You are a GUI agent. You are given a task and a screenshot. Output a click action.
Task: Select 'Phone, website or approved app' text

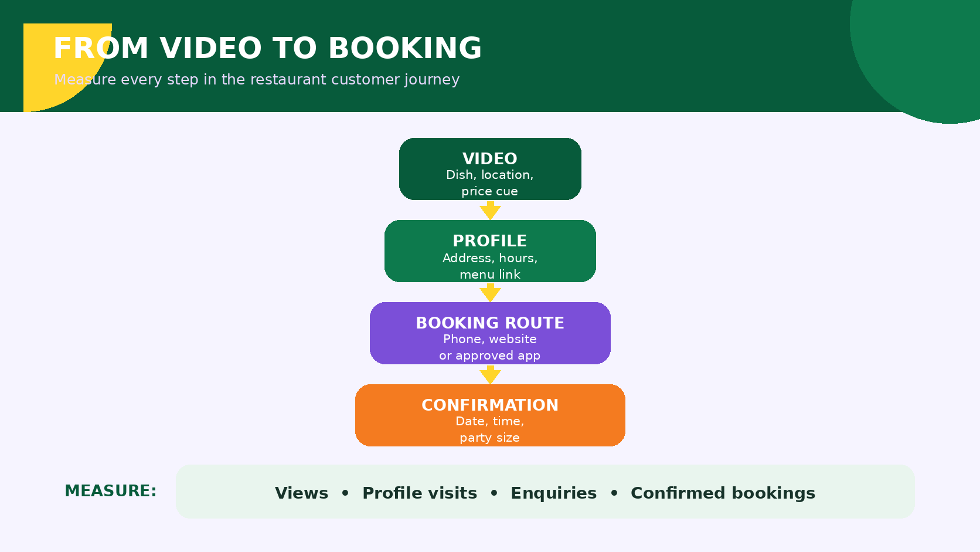pyautogui.click(x=490, y=347)
